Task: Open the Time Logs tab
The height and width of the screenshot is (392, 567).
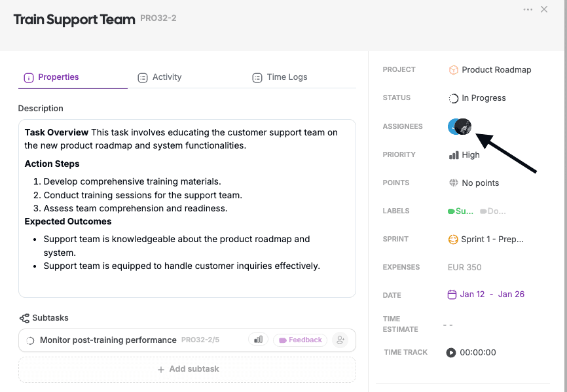Action: (280, 77)
